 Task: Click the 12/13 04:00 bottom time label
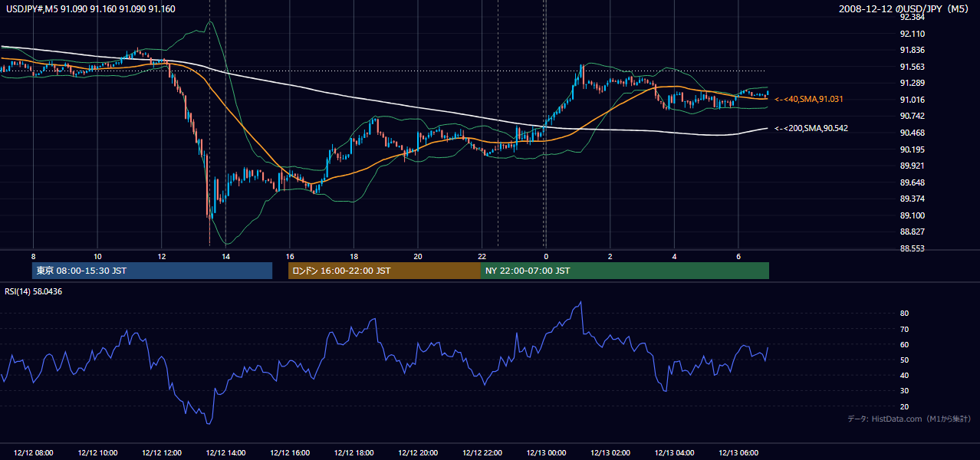pos(674,452)
